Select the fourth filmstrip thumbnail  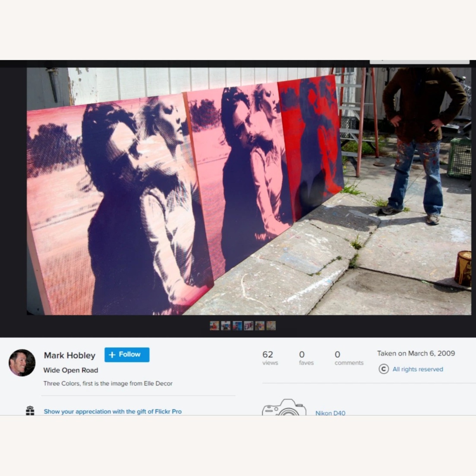tap(248, 326)
